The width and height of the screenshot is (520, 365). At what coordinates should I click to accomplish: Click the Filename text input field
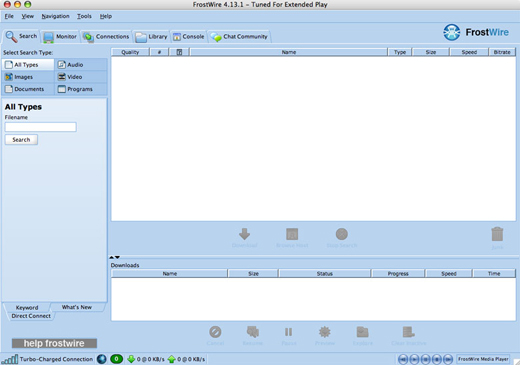(41, 127)
